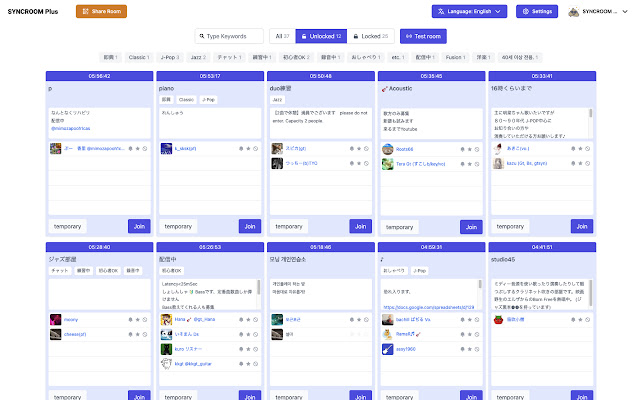
Task: Enter the Test room
Action: tap(423, 36)
